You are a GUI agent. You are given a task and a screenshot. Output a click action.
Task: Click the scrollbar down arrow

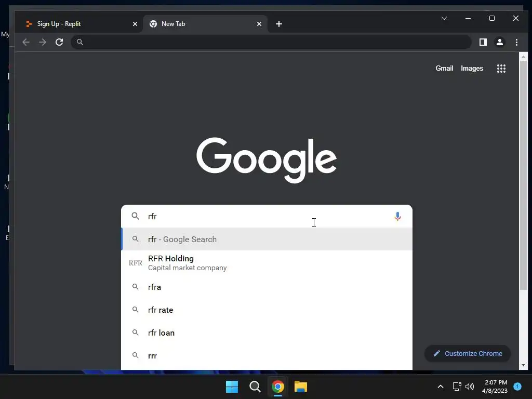click(523, 365)
